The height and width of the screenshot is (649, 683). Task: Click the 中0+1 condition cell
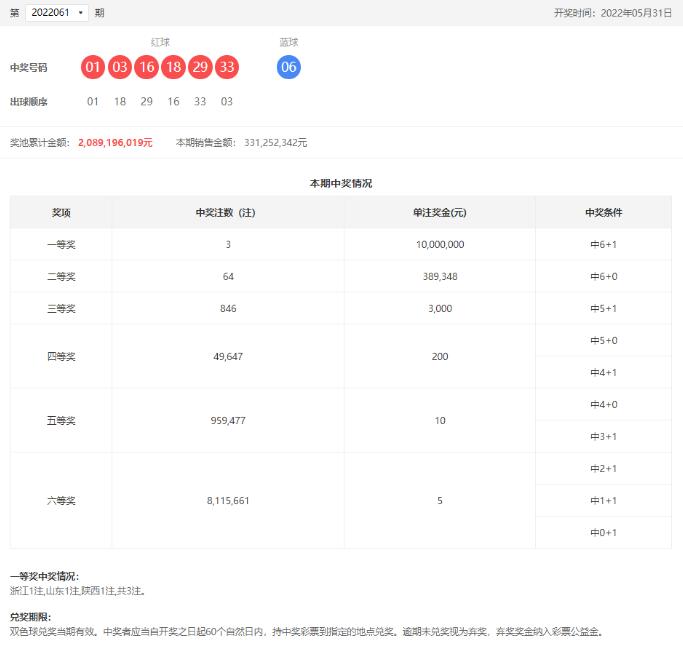(604, 533)
